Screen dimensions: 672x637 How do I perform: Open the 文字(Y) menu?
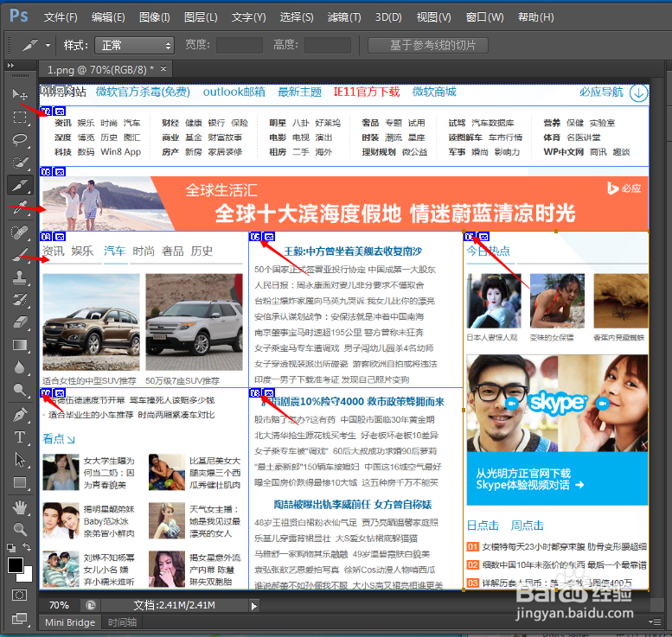pos(248,17)
